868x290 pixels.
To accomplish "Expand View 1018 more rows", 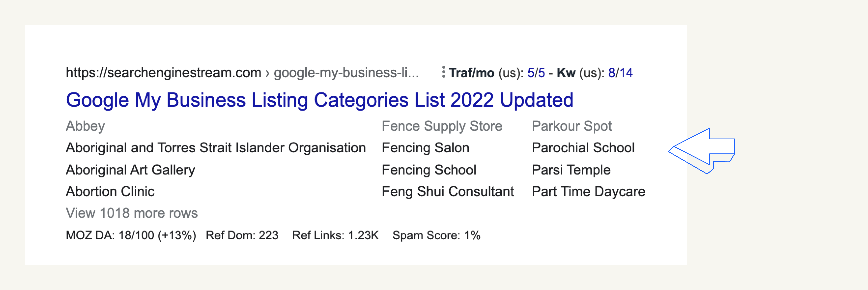I will (x=132, y=213).
